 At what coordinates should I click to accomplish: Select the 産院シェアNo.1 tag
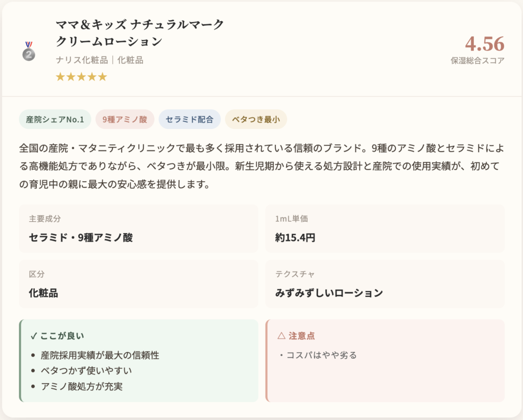pos(55,119)
